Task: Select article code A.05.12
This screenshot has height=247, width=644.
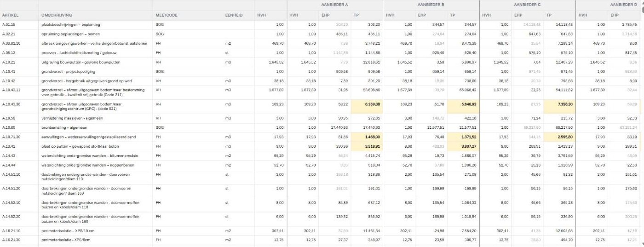Action: point(9,52)
